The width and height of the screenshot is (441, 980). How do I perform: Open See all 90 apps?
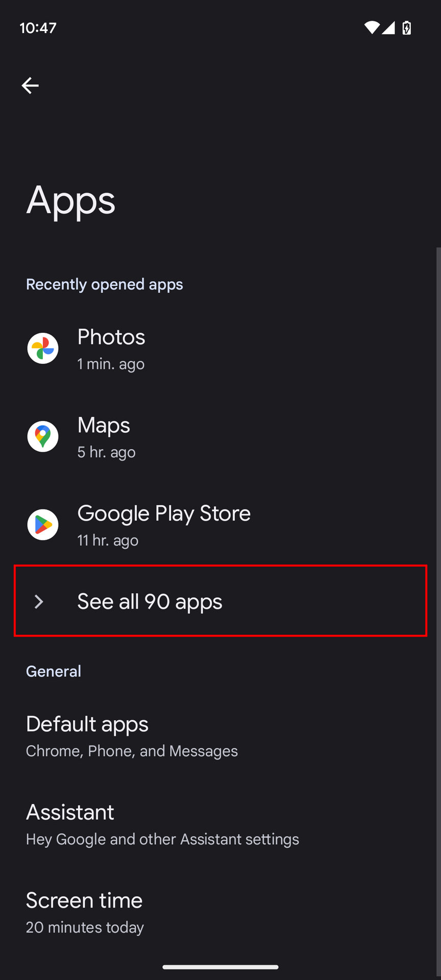click(x=150, y=602)
